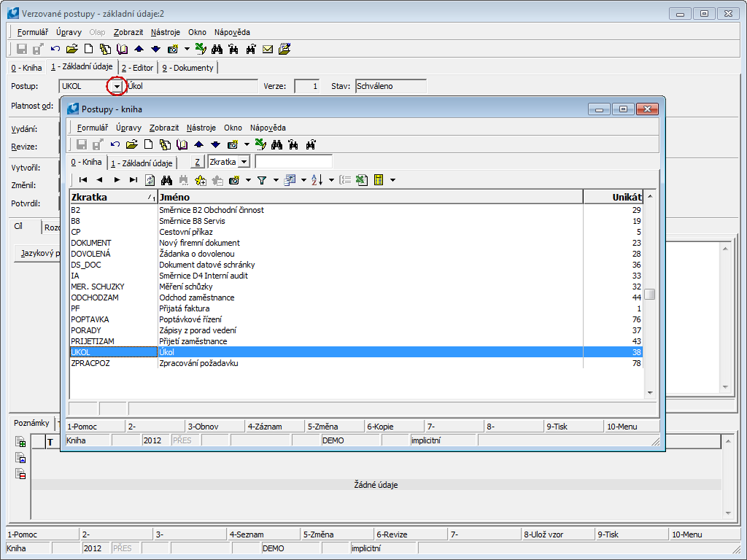Click the envelope mail icon in main toolbar
The height and width of the screenshot is (560, 747).
pos(268,49)
